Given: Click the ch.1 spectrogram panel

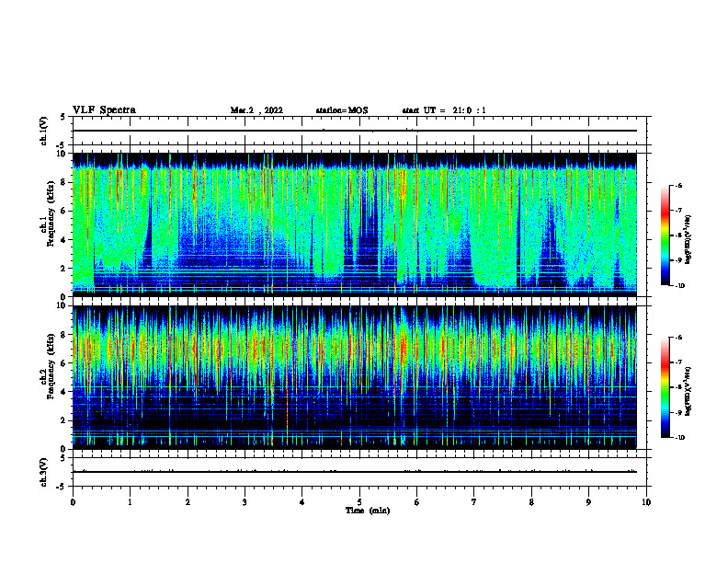Looking at the screenshot, I should [355, 224].
